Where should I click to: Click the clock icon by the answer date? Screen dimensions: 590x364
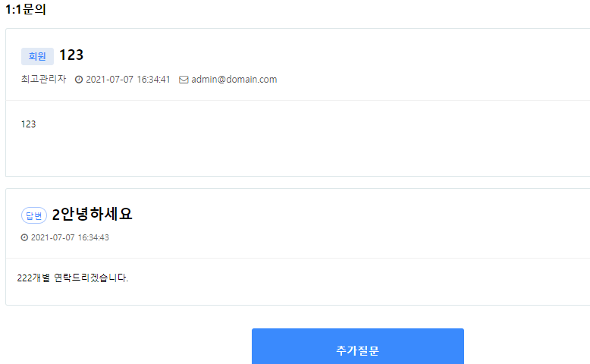[24, 237]
